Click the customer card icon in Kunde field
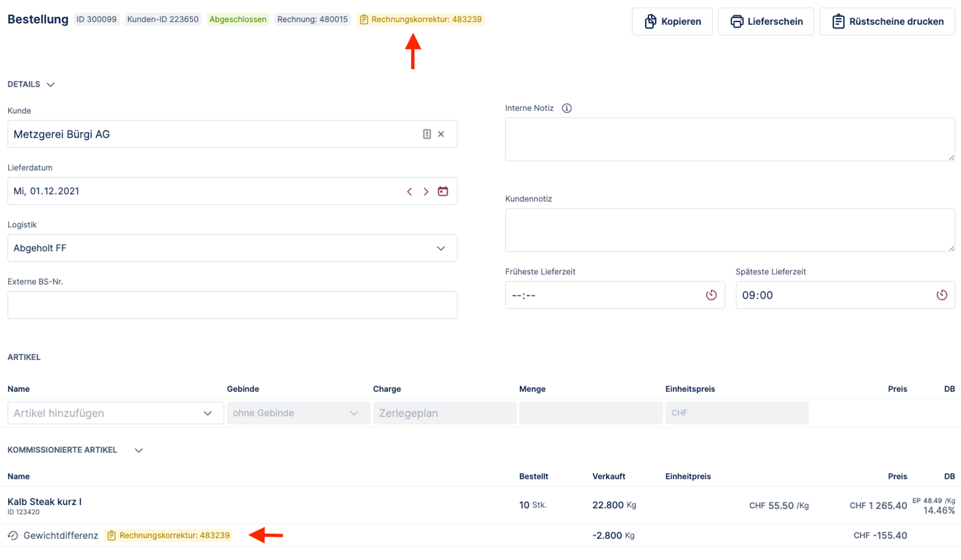The image size is (961, 560). tap(427, 134)
